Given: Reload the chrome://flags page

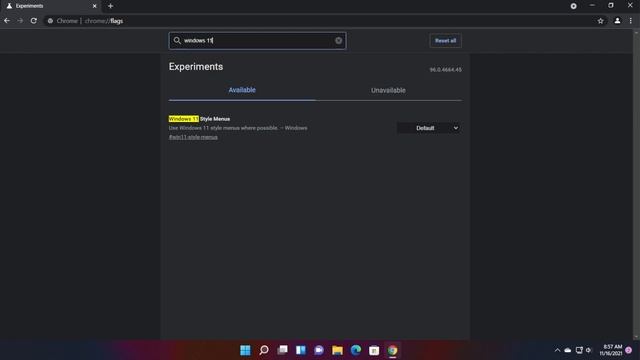Looking at the screenshot, I should [x=34, y=20].
